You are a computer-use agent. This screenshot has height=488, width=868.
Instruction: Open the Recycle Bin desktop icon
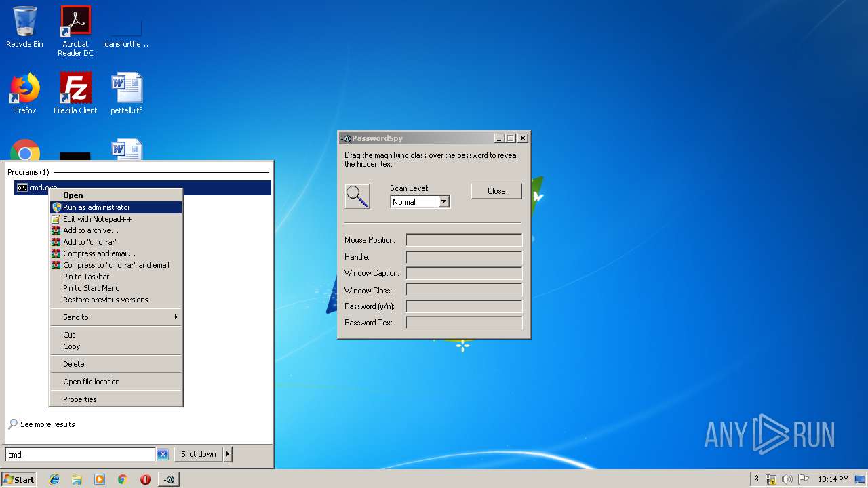(x=24, y=27)
